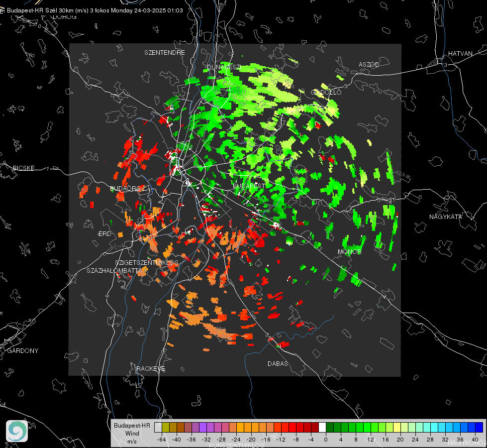The image size is (487, 448).
Task: Click the RÁCKEVE town label
Action: (151, 368)
